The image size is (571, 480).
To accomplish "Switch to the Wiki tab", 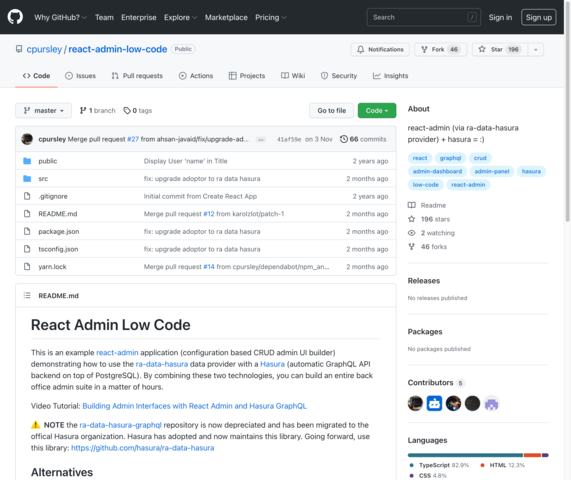I will click(x=293, y=76).
